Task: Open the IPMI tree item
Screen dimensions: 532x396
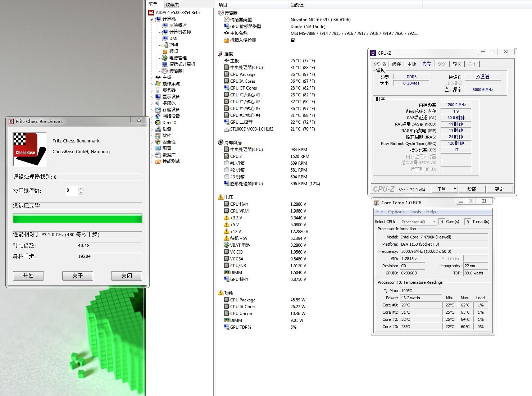Action: coord(174,45)
